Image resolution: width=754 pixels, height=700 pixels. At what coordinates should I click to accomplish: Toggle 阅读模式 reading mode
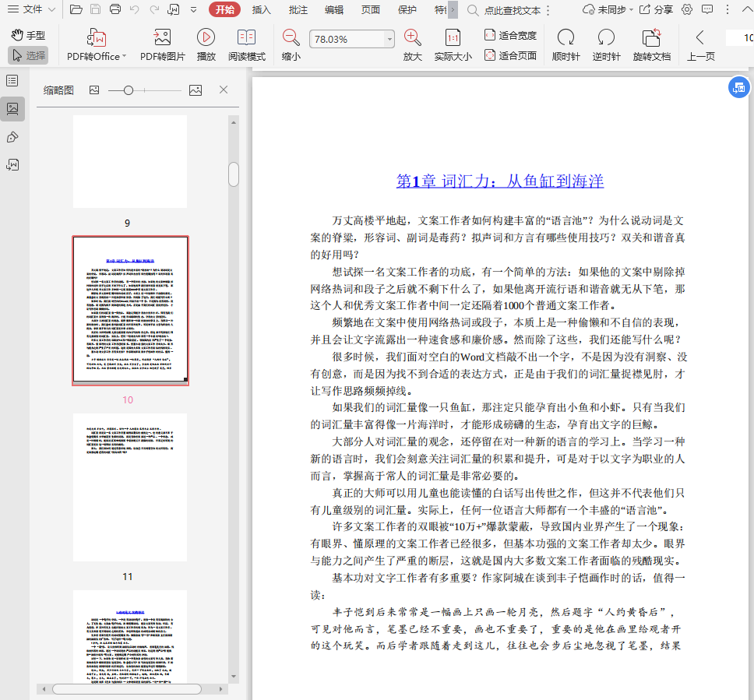coord(247,44)
